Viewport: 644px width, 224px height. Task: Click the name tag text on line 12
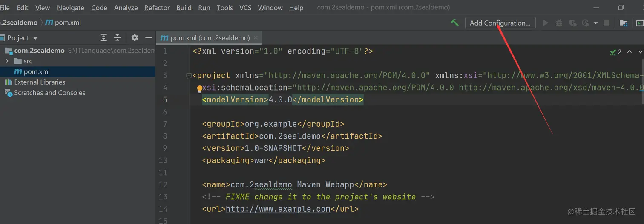coord(292,184)
